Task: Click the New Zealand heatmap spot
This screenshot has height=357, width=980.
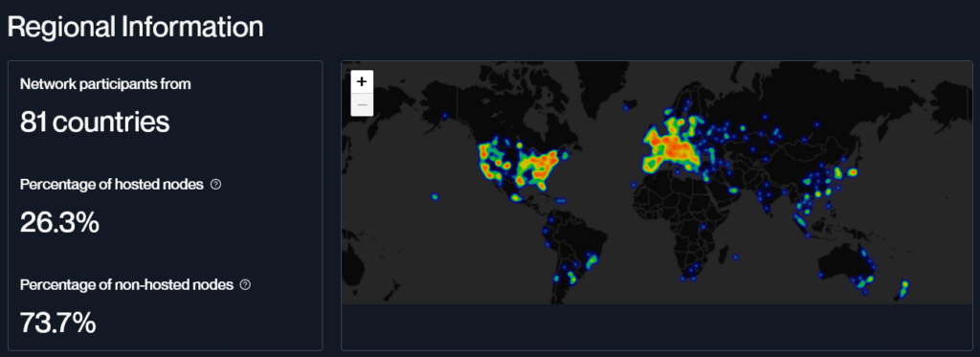Action: (903, 289)
